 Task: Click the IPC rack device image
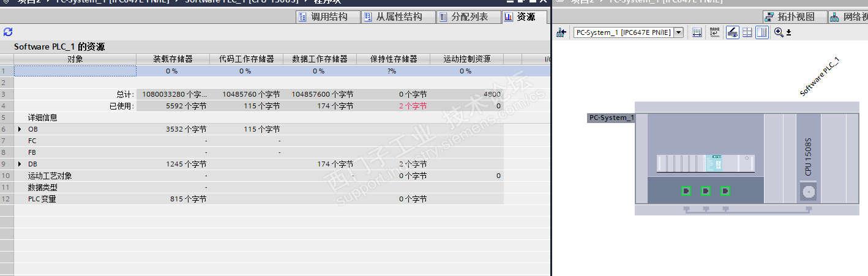click(x=706, y=163)
